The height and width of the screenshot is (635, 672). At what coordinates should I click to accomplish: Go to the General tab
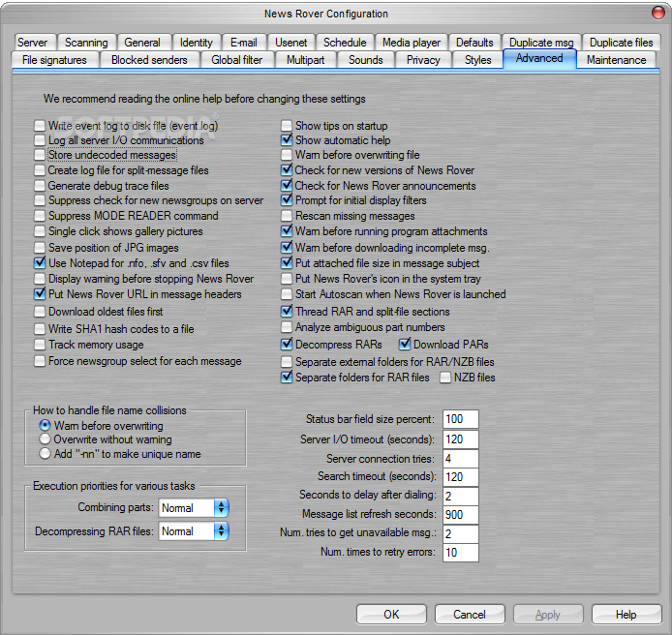pos(142,43)
